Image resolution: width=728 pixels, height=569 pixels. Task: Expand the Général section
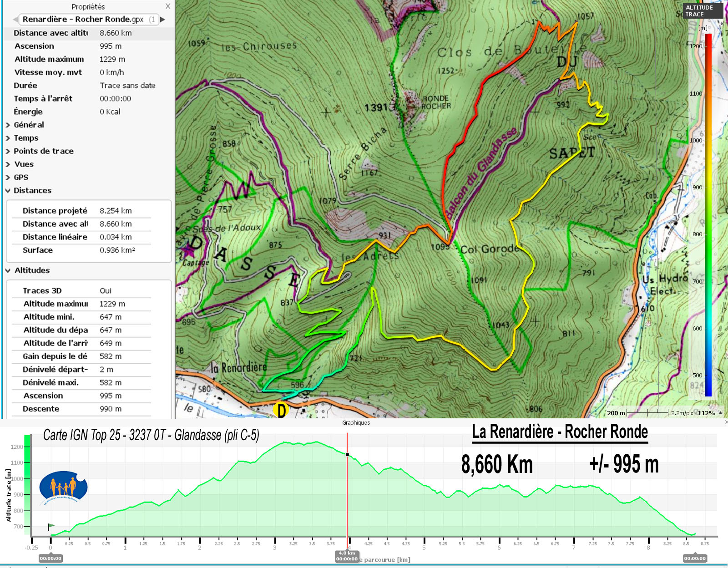coord(29,125)
